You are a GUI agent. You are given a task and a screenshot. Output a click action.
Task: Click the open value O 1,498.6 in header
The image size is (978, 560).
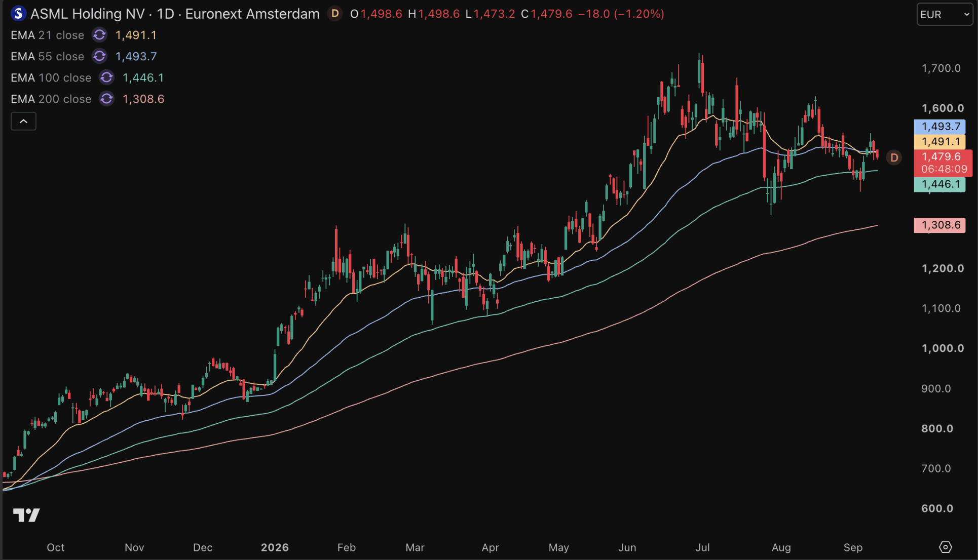(x=376, y=14)
